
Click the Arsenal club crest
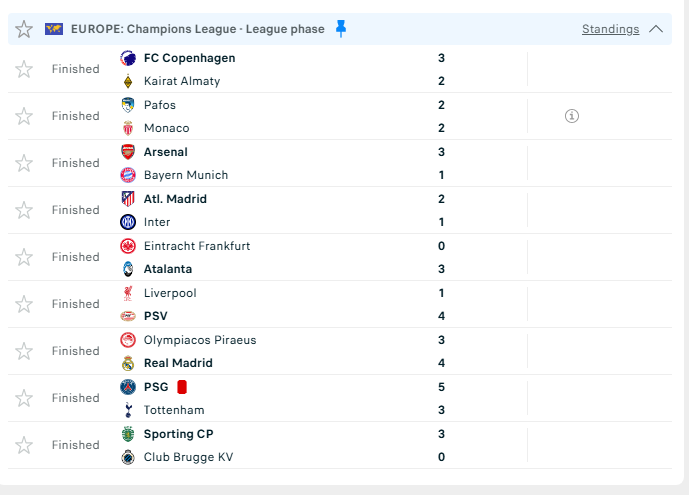pyautogui.click(x=127, y=152)
